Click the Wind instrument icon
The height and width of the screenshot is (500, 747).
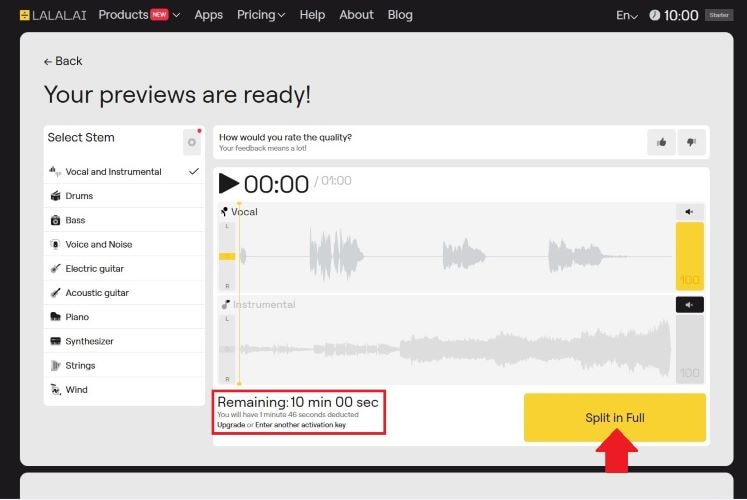click(x=55, y=390)
